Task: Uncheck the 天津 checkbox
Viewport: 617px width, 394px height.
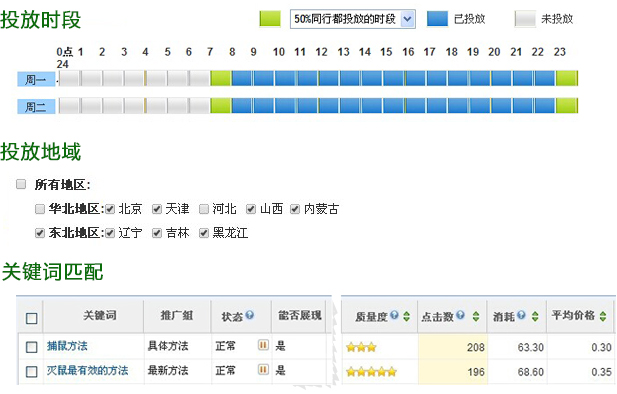Action: (157, 209)
